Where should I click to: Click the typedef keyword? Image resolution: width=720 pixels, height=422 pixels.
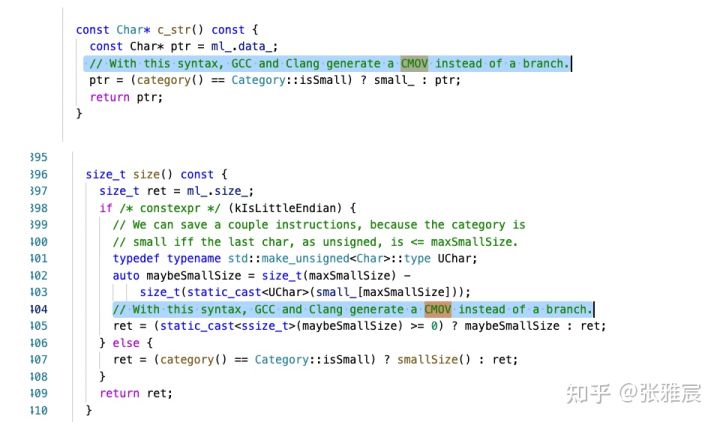(139, 258)
